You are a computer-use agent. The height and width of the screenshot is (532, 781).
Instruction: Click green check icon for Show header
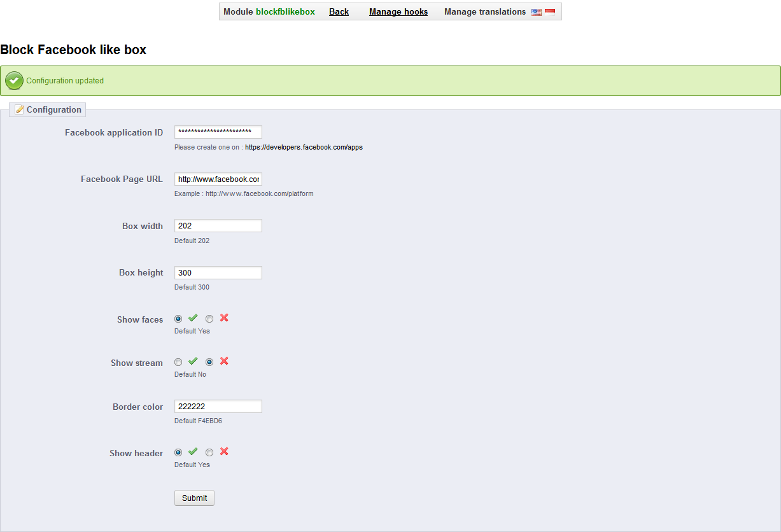pos(193,452)
